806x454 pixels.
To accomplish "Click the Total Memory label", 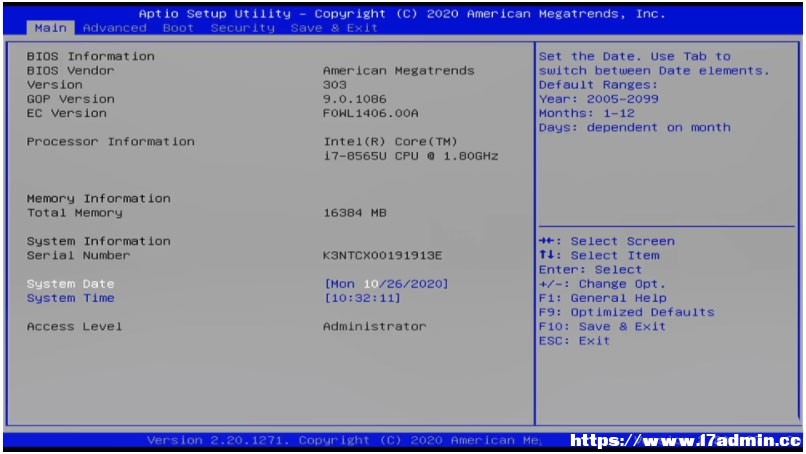I will coord(75,213).
